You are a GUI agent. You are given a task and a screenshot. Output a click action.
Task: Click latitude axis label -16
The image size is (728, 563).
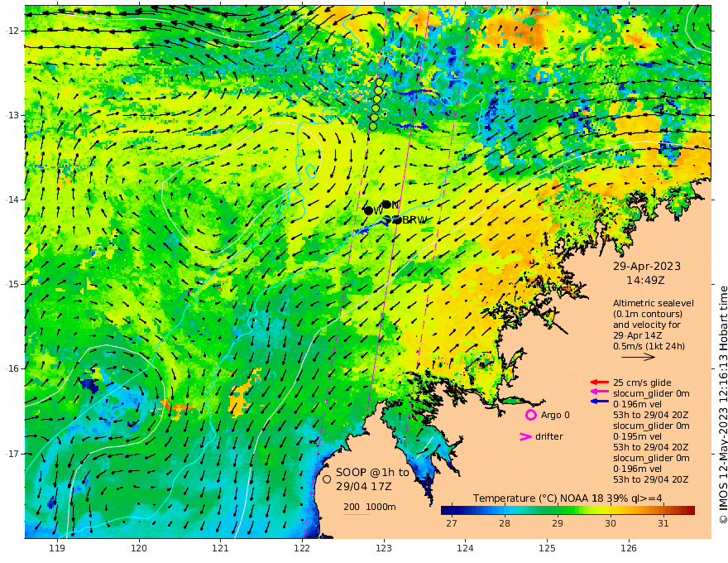click(x=12, y=368)
